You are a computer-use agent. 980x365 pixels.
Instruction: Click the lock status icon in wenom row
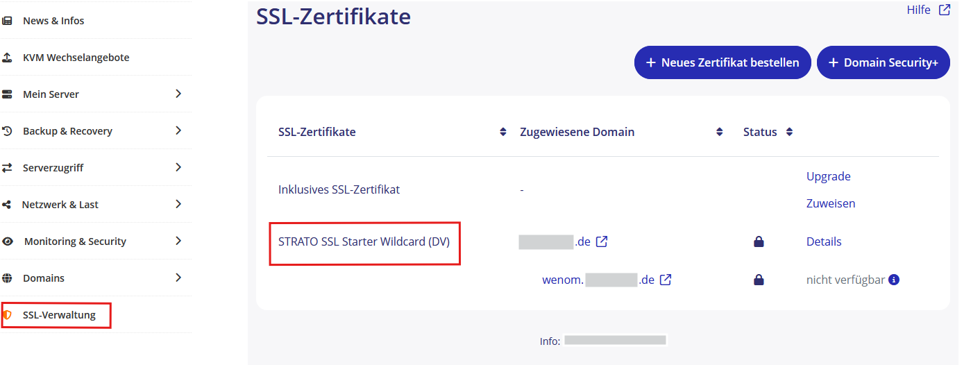(759, 280)
